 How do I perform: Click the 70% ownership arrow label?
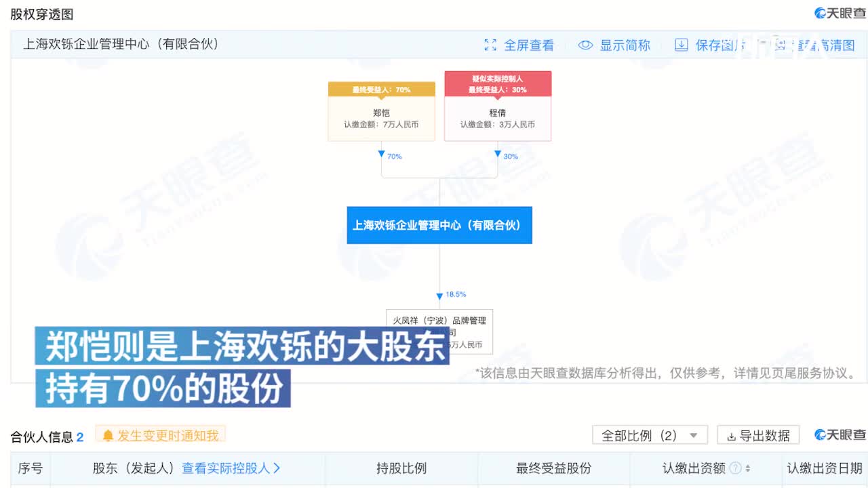pos(394,157)
